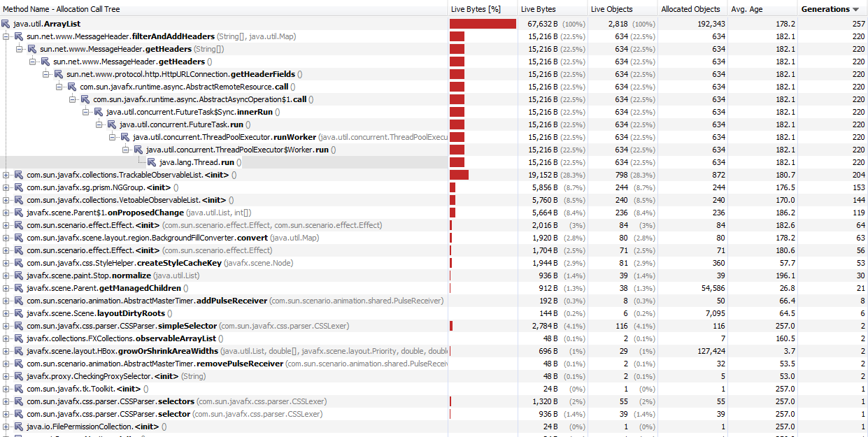Click the icon beside TrackableObservableList.<init>

click(x=19, y=175)
